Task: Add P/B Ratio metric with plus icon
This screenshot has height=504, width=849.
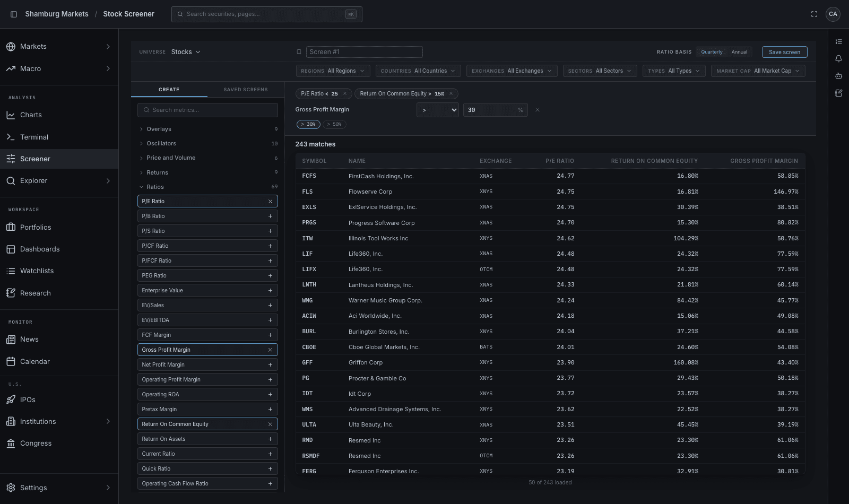Action: click(x=270, y=216)
